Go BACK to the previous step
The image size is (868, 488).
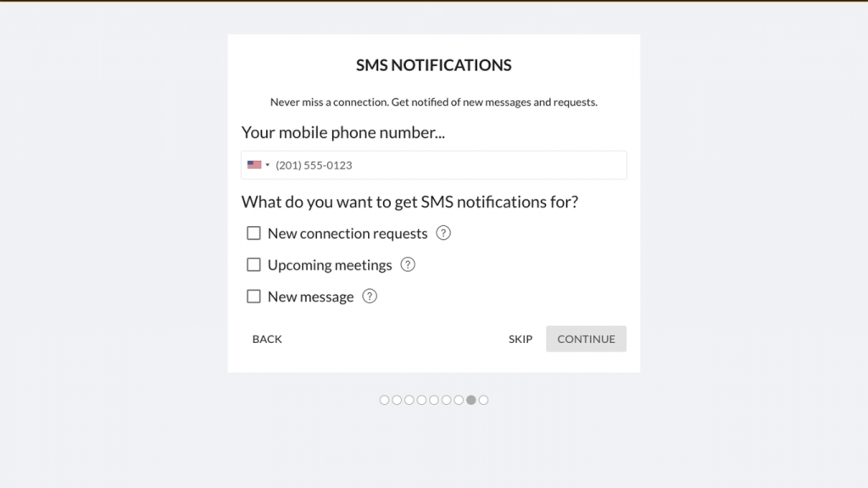tap(267, 339)
